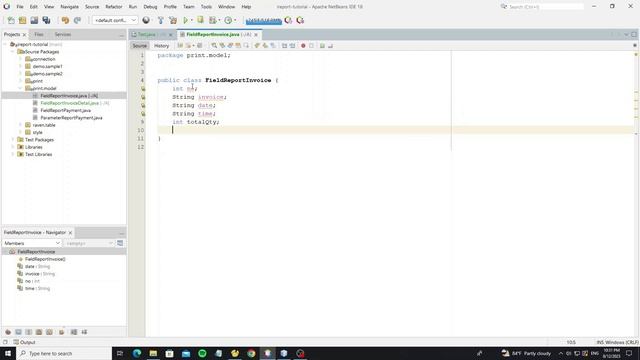Open the Output window button
640x360 pixels.
(24, 342)
